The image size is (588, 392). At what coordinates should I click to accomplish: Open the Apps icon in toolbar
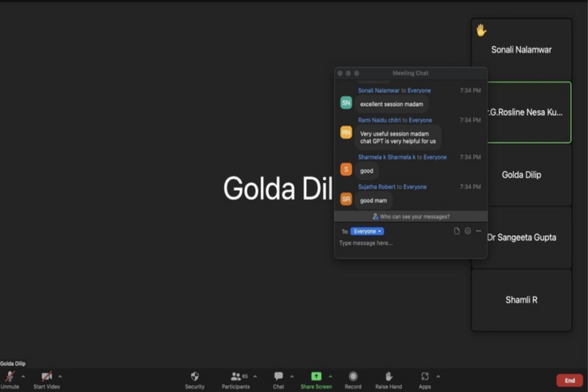click(425, 376)
